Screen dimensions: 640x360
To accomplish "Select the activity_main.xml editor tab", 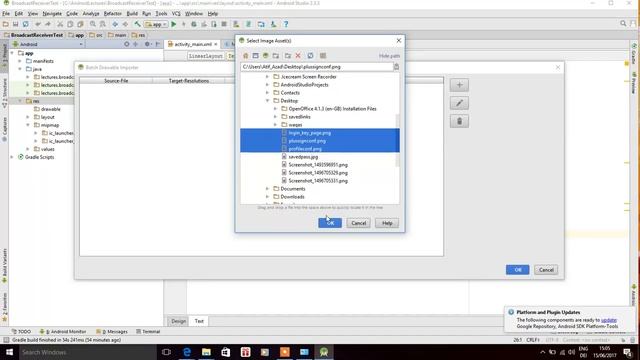I will (x=193, y=44).
